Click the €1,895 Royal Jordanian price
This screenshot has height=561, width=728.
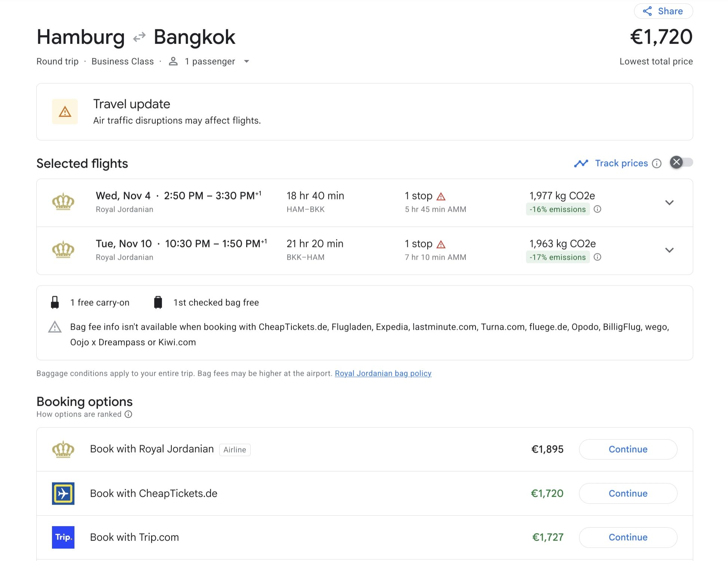547,449
